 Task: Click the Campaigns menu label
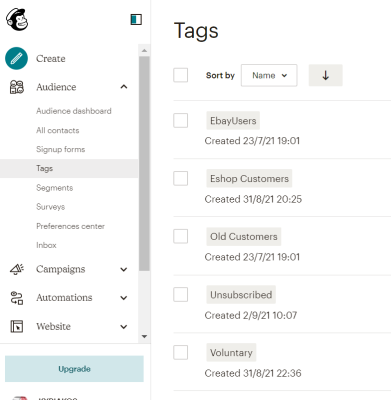tap(60, 269)
